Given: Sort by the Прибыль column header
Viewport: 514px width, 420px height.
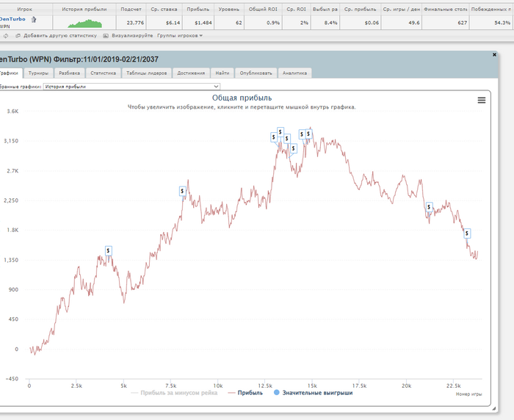Looking at the screenshot, I should [x=198, y=10].
